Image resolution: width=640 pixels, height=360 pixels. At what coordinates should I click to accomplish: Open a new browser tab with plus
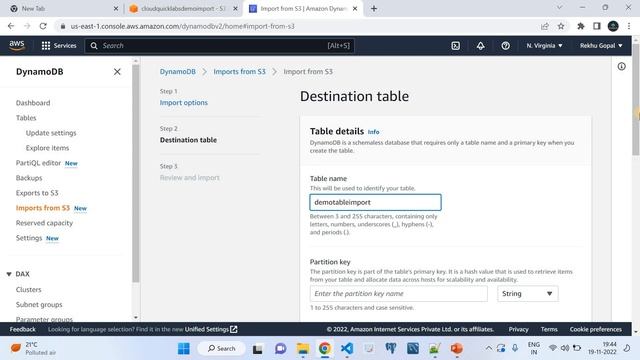[x=374, y=9]
